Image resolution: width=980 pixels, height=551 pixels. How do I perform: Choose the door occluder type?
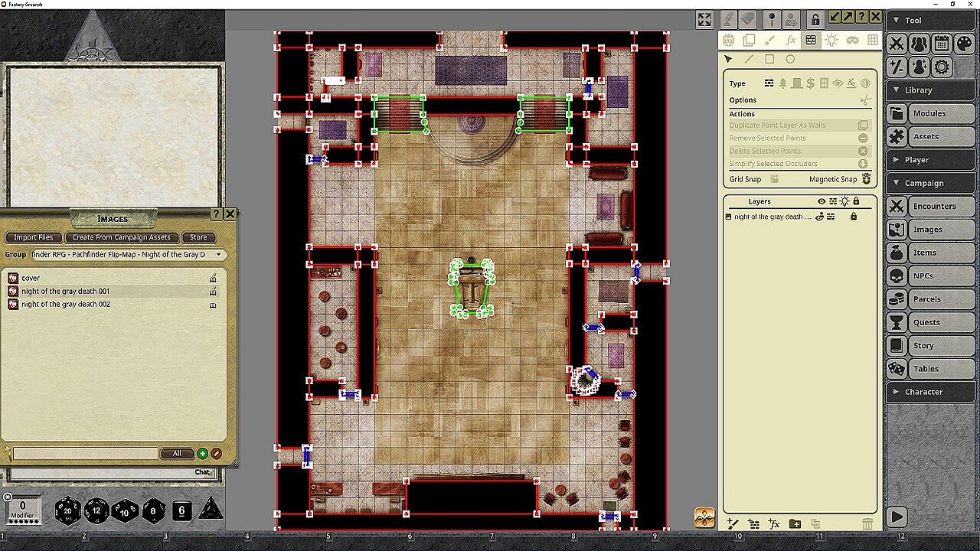click(797, 83)
